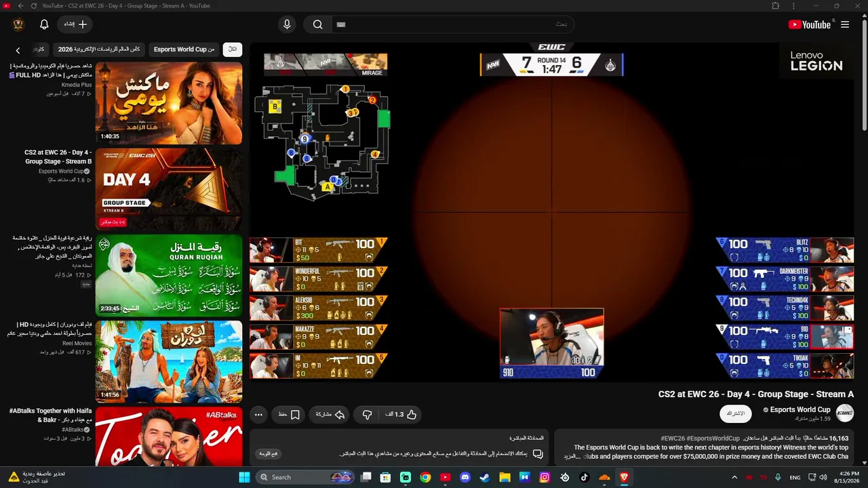Open the YouTube notifications bell
The image size is (868, 488).
(x=44, y=24)
